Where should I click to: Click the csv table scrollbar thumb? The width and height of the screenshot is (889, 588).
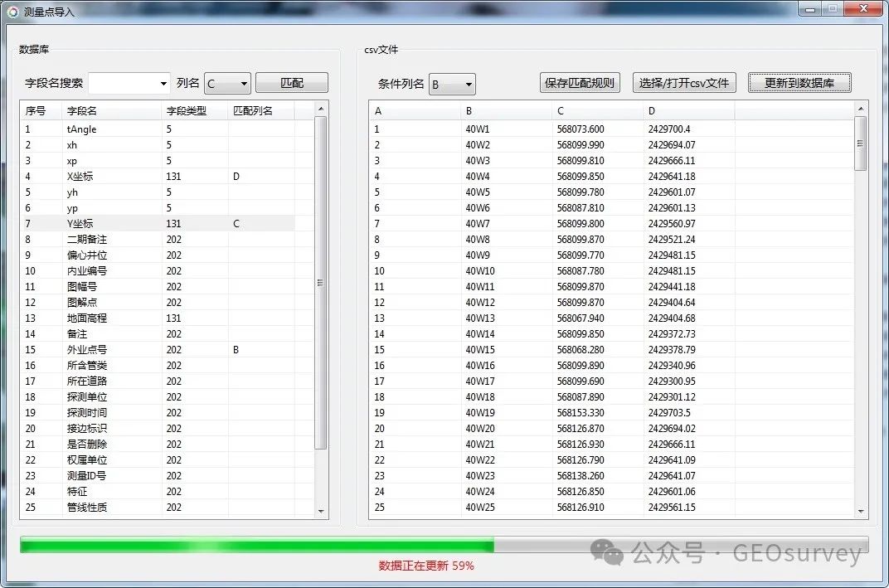point(861,143)
